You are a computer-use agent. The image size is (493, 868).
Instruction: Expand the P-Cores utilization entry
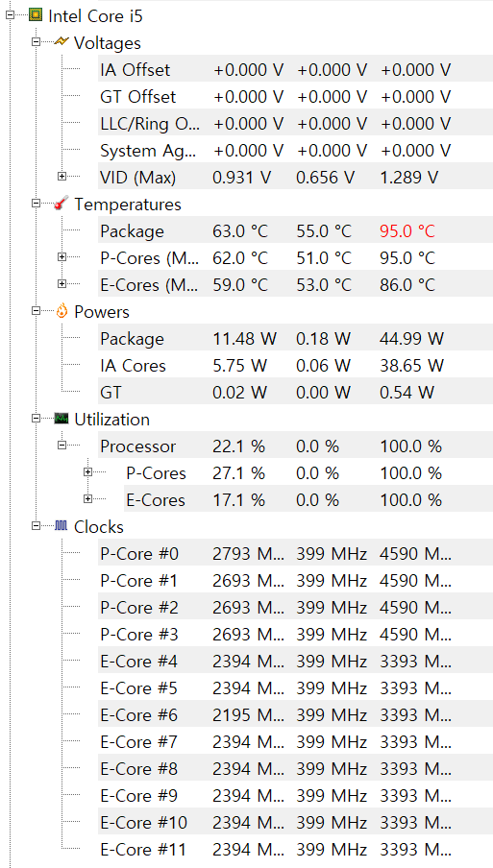click(x=87, y=472)
